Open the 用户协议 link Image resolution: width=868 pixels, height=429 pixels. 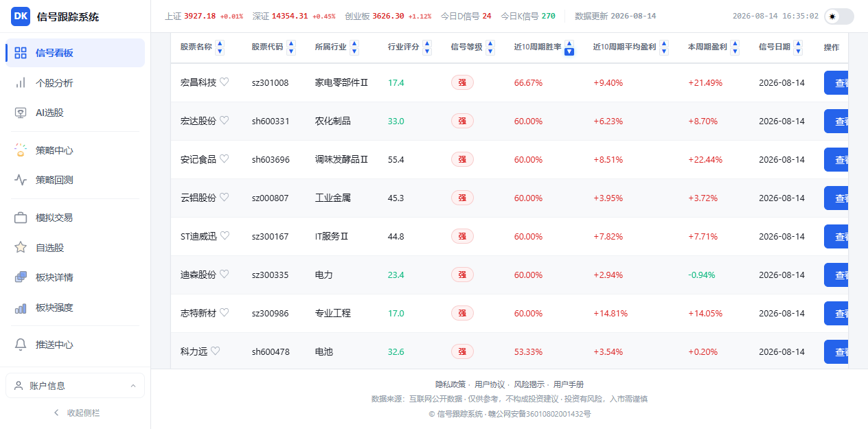pos(490,384)
